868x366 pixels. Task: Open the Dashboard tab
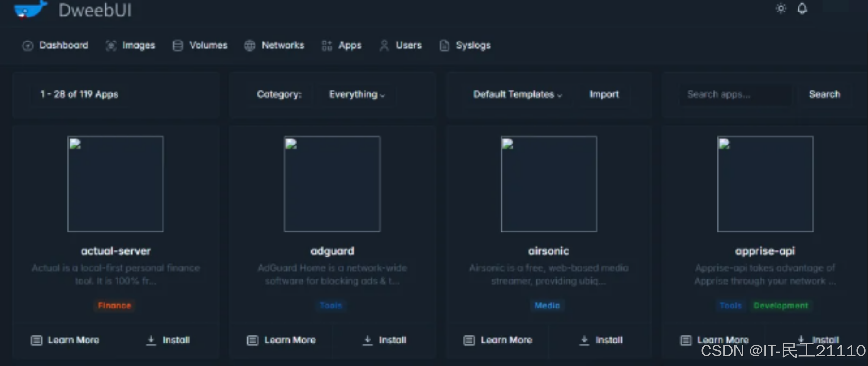coord(55,45)
